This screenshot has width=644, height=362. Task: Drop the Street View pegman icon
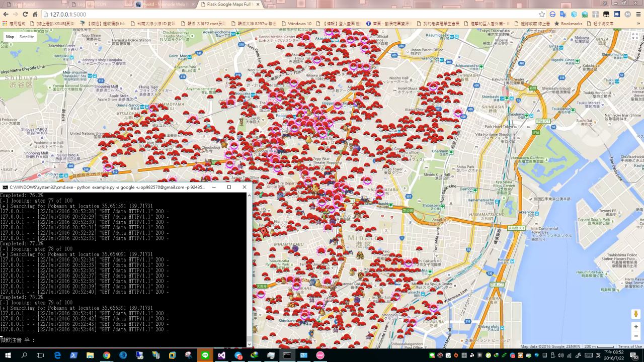636,314
